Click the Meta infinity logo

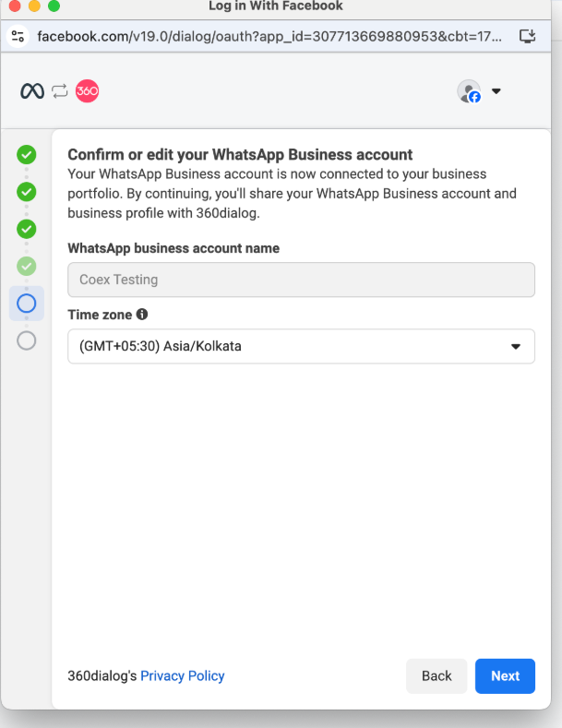pyautogui.click(x=32, y=91)
